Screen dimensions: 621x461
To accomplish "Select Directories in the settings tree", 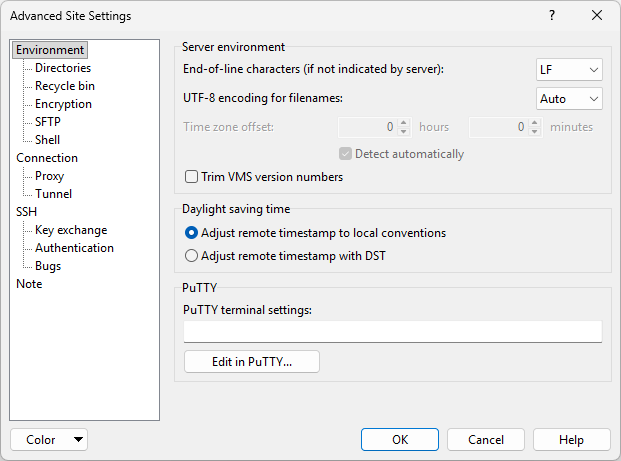I will (63, 68).
